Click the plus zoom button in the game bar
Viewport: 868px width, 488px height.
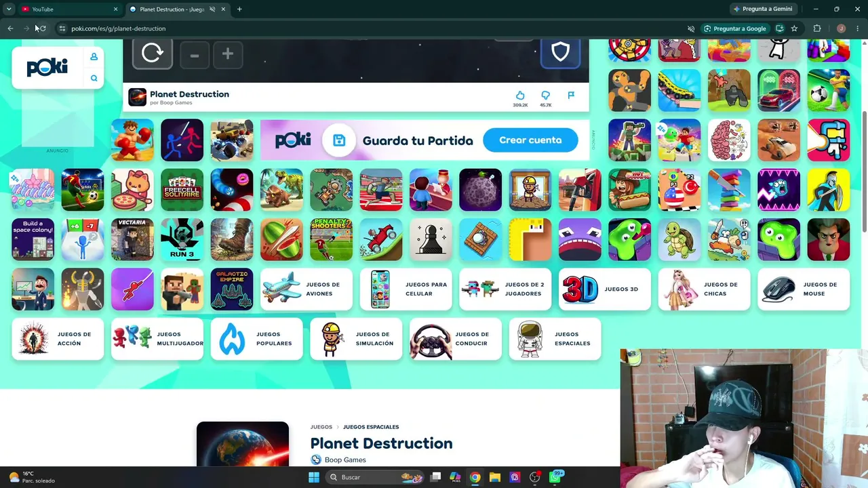(228, 54)
